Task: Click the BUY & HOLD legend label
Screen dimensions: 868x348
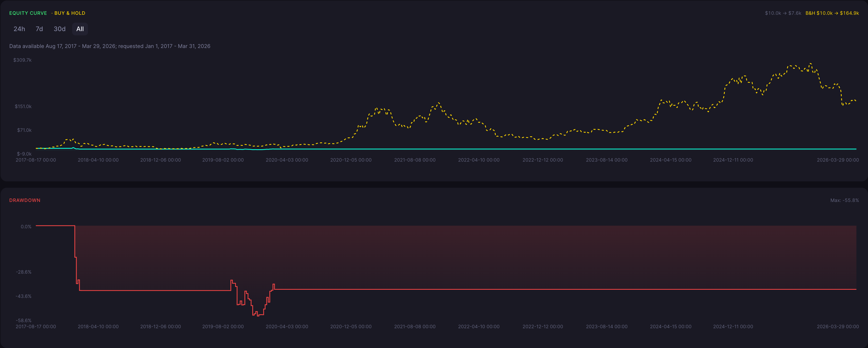Action: (70, 13)
